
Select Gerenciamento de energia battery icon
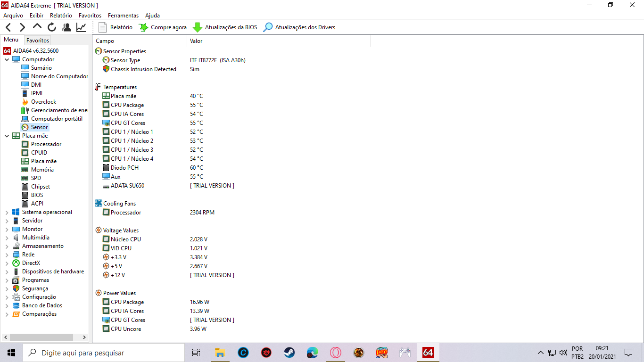point(25,110)
